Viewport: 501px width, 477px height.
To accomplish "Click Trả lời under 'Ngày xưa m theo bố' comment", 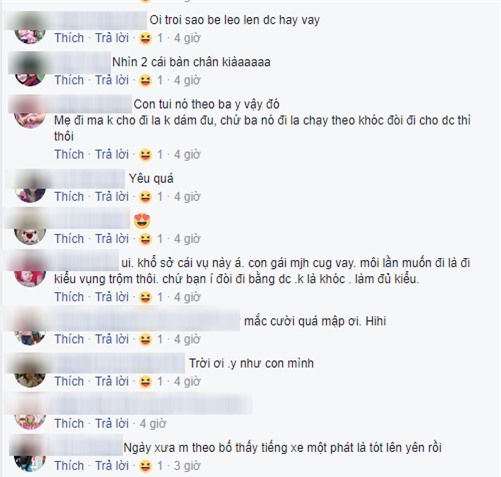I will [112, 465].
